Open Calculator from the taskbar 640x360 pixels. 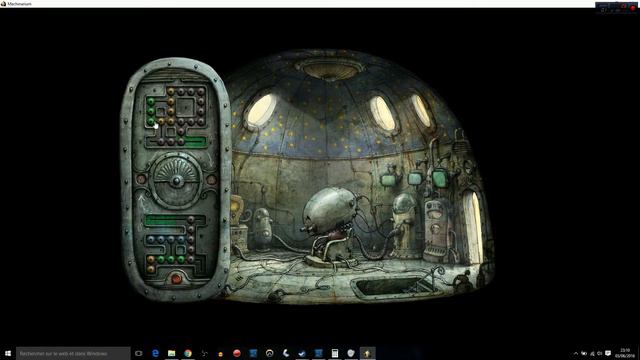[x=335, y=353]
